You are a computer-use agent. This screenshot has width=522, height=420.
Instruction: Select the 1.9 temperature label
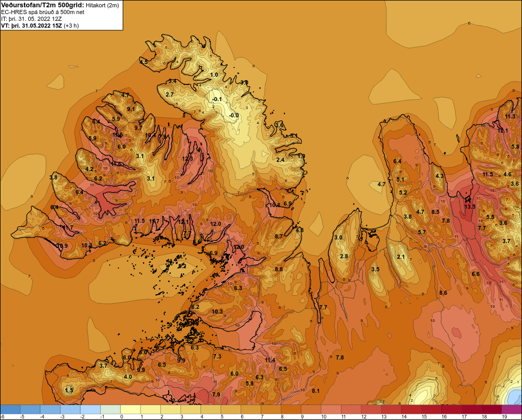tap(301, 156)
